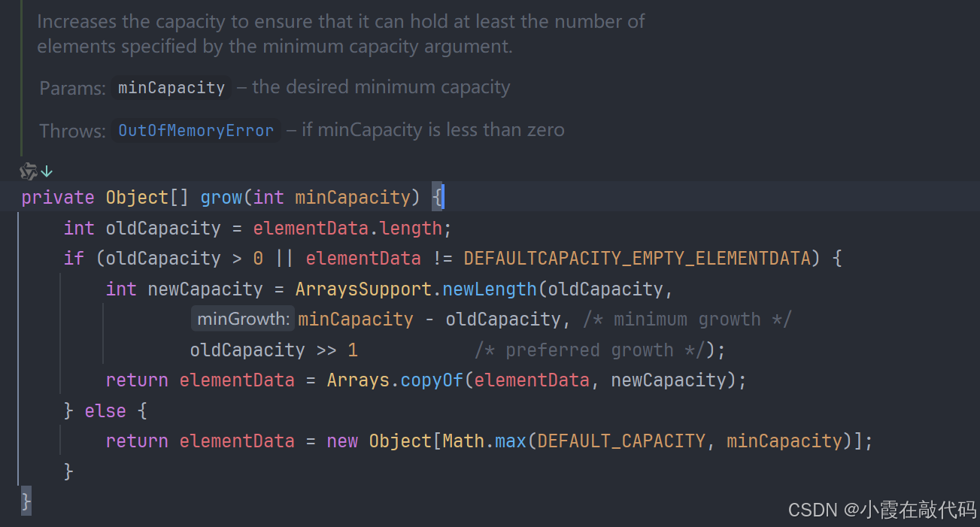Image resolution: width=980 pixels, height=527 pixels.
Task: Click the closing brace of grow method
Action: (x=26, y=500)
